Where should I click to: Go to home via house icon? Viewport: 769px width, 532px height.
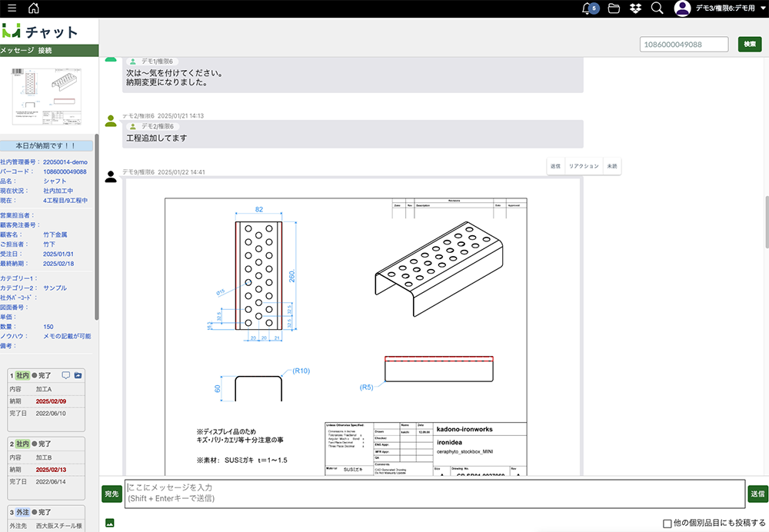(x=33, y=8)
